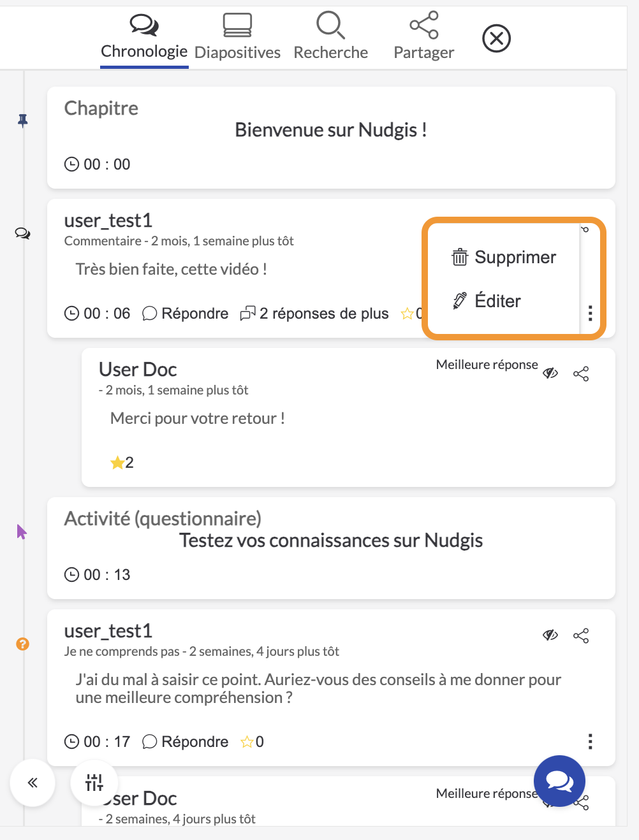The width and height of the screenshot is (639, 840).
Task: Toggle visibility of User Doc 'Merci' reply
Action: click(x=550, y=373)
